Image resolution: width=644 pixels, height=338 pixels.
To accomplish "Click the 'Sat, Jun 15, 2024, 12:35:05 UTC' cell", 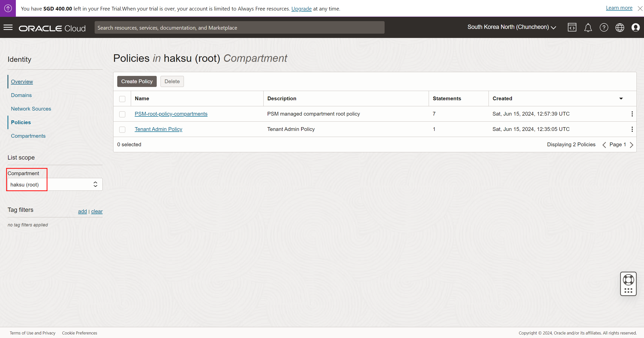I will coord(531,129).
